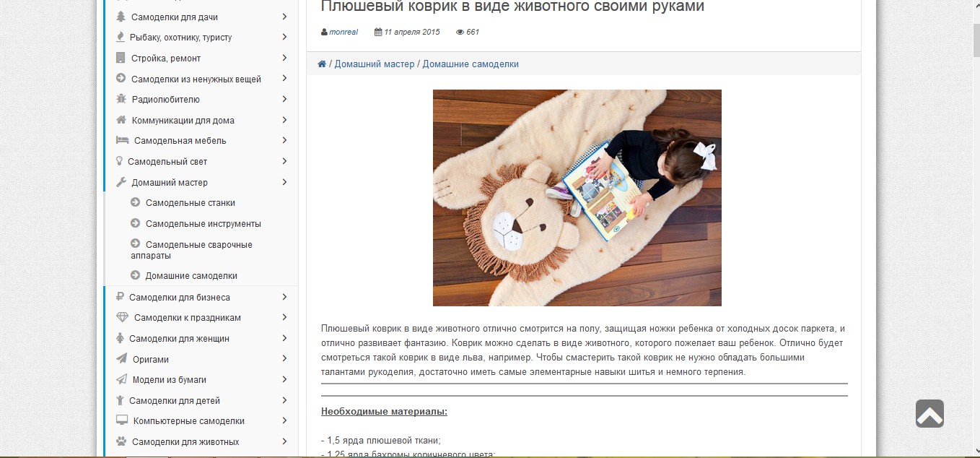Click the home icon in breadcrumb

(322, 64)
